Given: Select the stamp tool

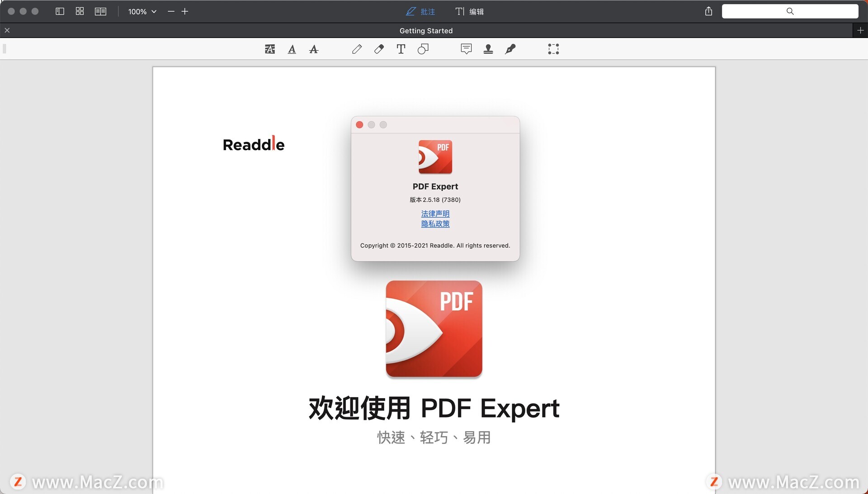Looking at the screenshot, I should tap(488, 49).
